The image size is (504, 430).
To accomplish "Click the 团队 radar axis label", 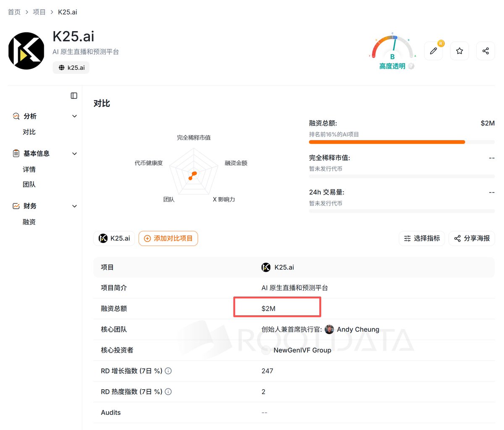I will (x=169, y=199).
